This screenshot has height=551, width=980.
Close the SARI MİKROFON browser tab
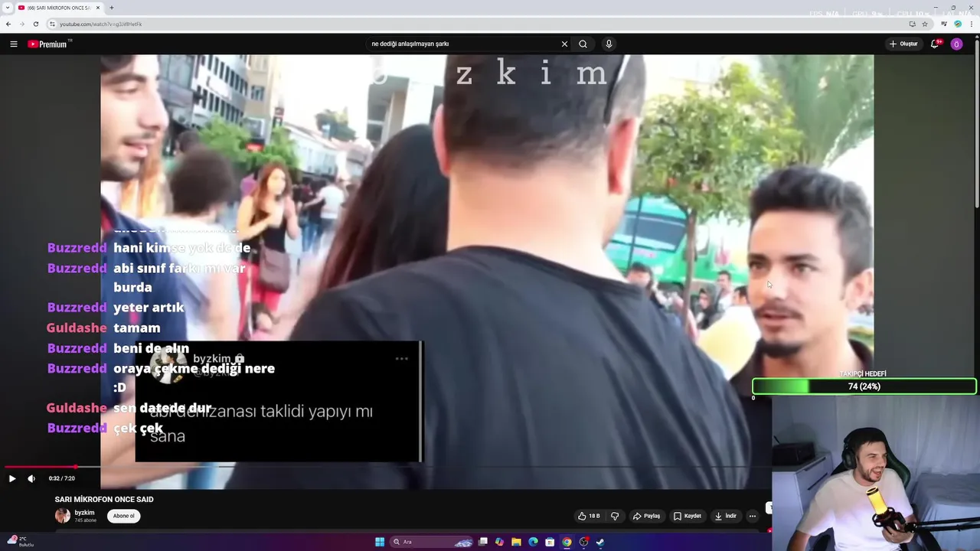pos(98,8)
